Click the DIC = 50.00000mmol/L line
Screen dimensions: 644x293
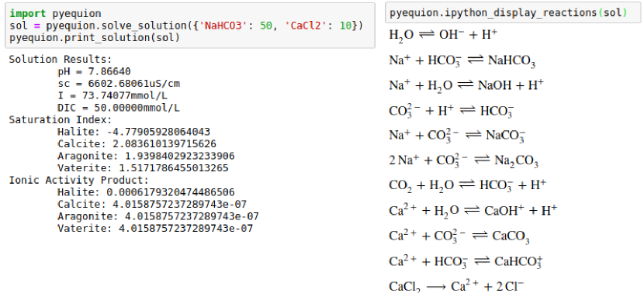point(119,108)
